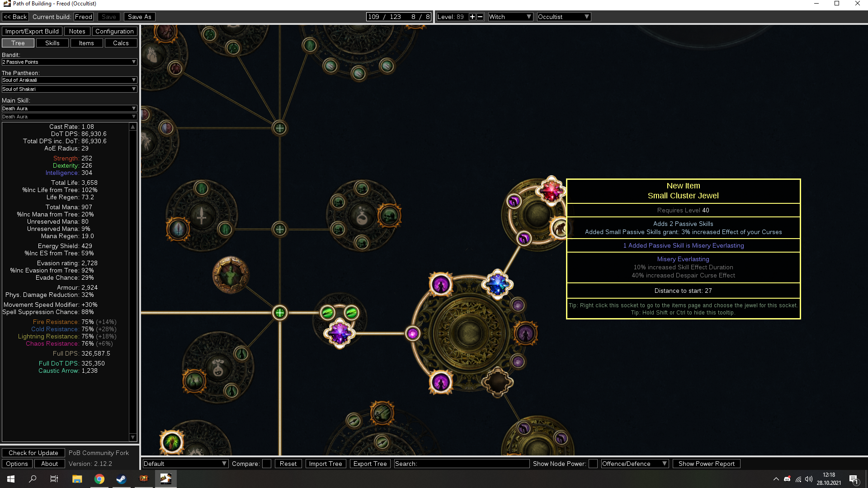
Task: Click the level increase plus button
Action: [x=472, y=17]
